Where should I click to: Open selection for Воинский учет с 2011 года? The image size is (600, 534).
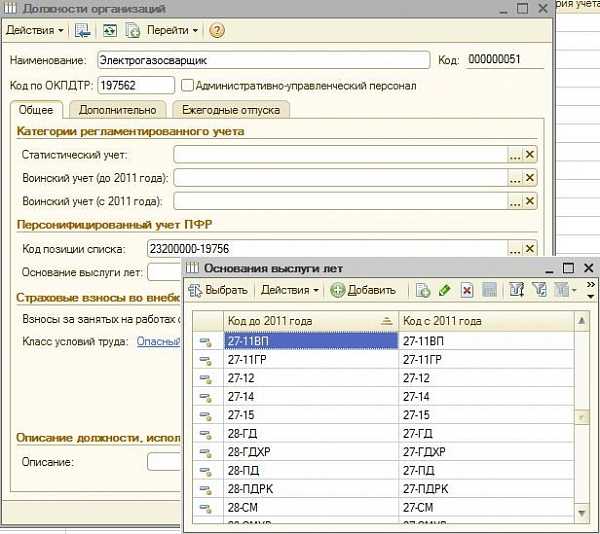point(515,201)
